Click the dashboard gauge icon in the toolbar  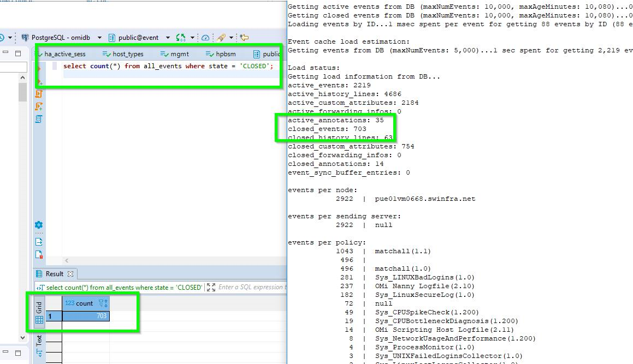click(205, 36)
